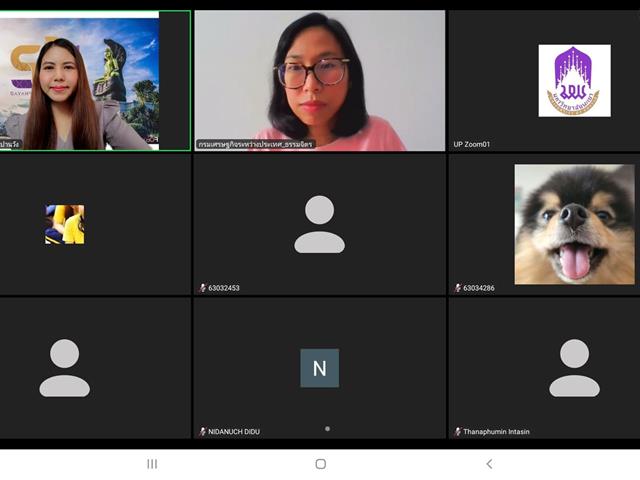Tap the Android back navigation button
Screen dimensions: 640x480
point(489,464)
